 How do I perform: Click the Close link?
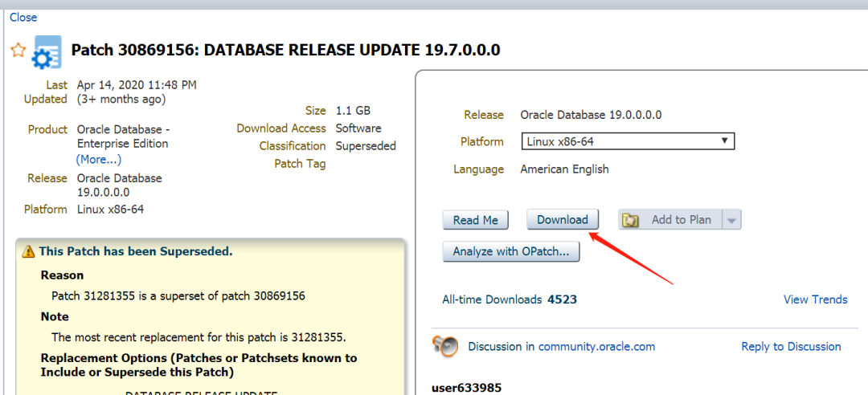click(x=23, y=17)
